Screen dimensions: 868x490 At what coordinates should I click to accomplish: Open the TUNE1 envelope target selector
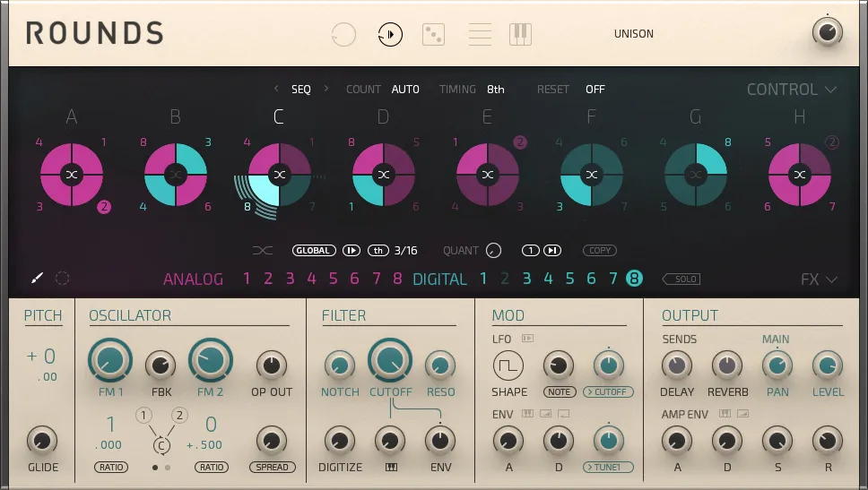point(608,468)
